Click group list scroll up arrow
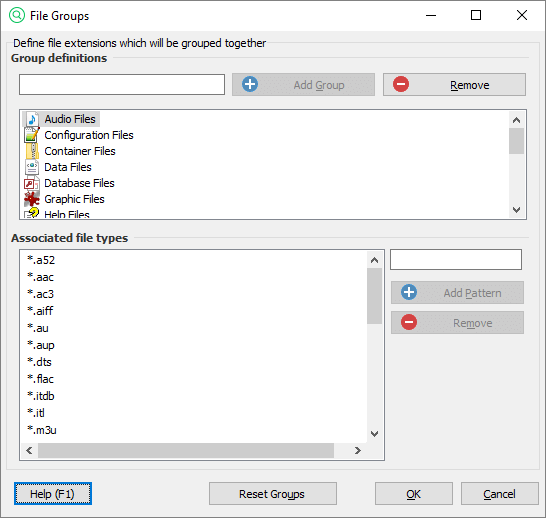Screen dimensions: 546x518 pyautogui.click(x=516, y=120)
